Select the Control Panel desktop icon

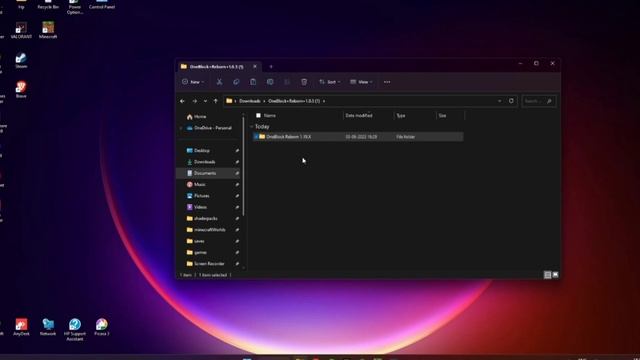102,4
